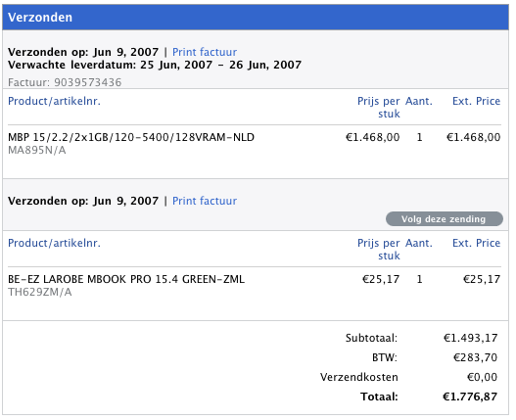The width and height of the screenshot is (516, 420).
Task: Select the BE-EZ LAROBE MBOOK PRO product
Action: [126, 279]
